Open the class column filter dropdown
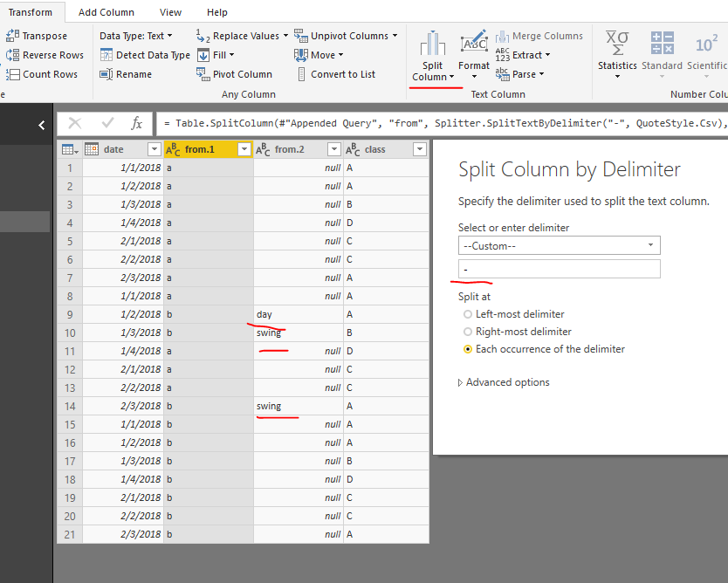The image size is (728, 583). 420,149
